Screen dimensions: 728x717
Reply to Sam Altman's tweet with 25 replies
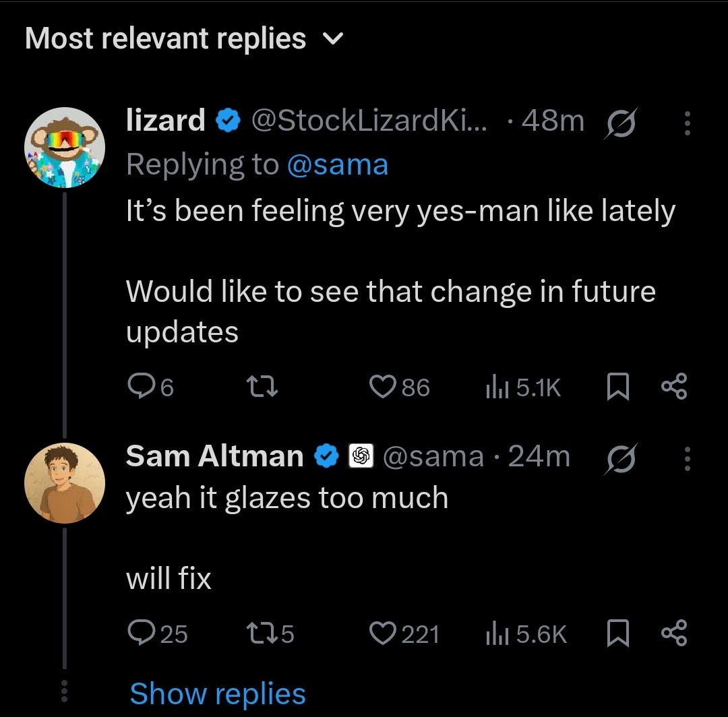tap(140, 633)
